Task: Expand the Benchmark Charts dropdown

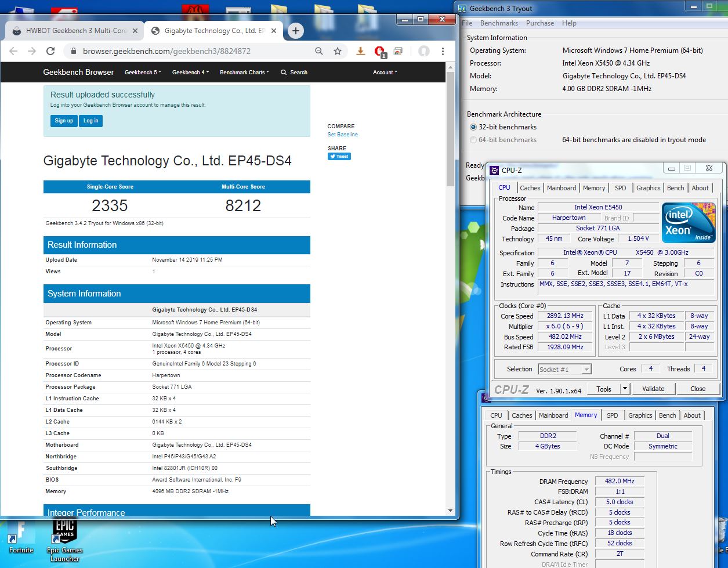Action: 244,73
